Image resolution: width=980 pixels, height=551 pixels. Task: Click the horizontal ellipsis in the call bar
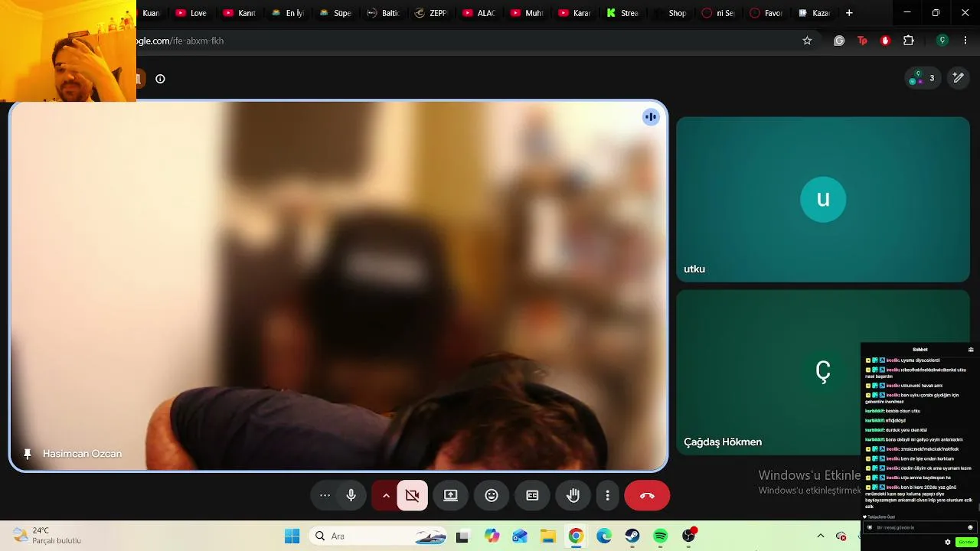point(325,495)
